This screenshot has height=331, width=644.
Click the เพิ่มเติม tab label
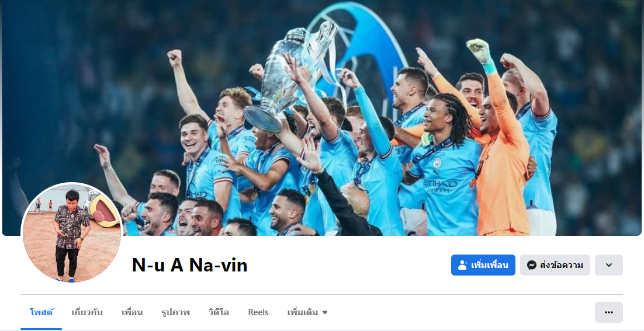303,312
